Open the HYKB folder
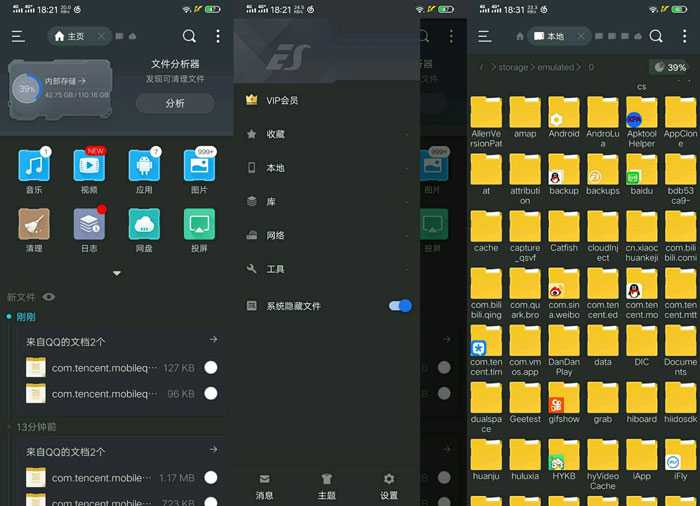The height and width of the screenshot is (506, 700). 564,460
